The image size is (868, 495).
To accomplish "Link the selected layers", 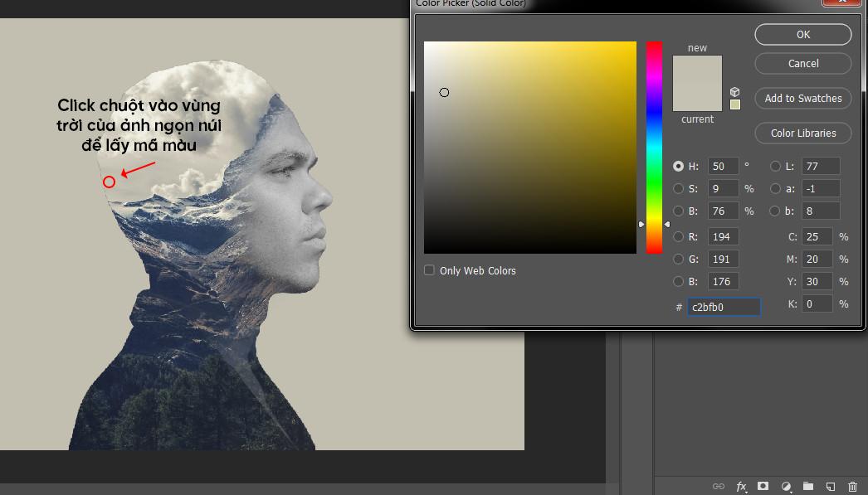I will 719,486.
